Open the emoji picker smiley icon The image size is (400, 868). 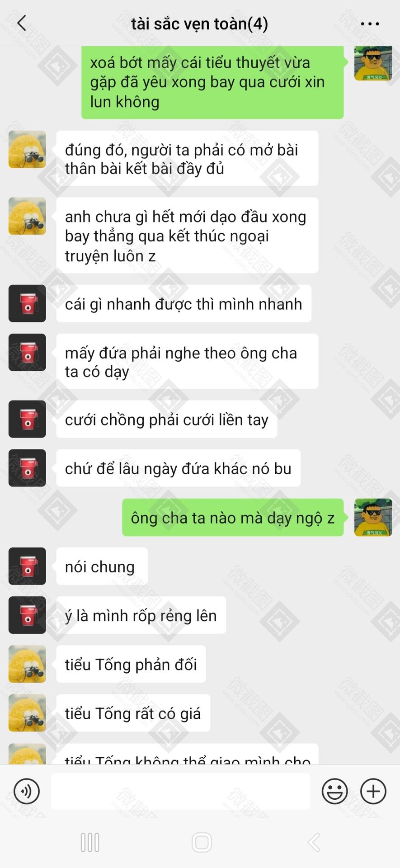tap(334, 791)
